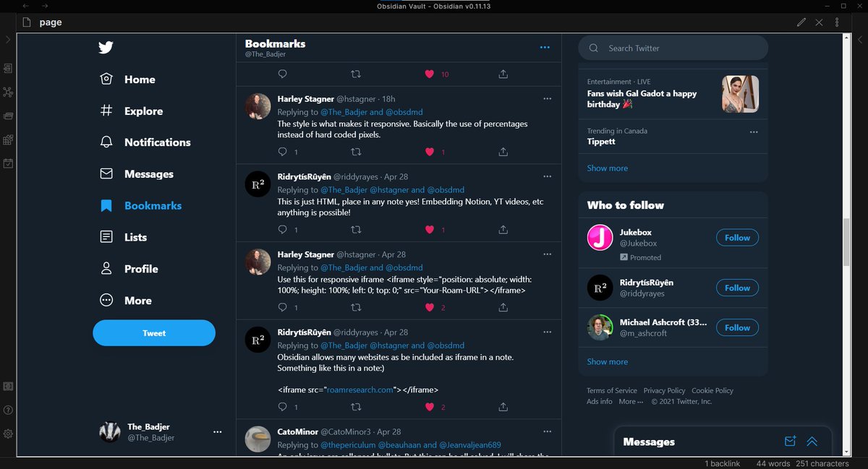Show more trends link

(x=608, y=168)
